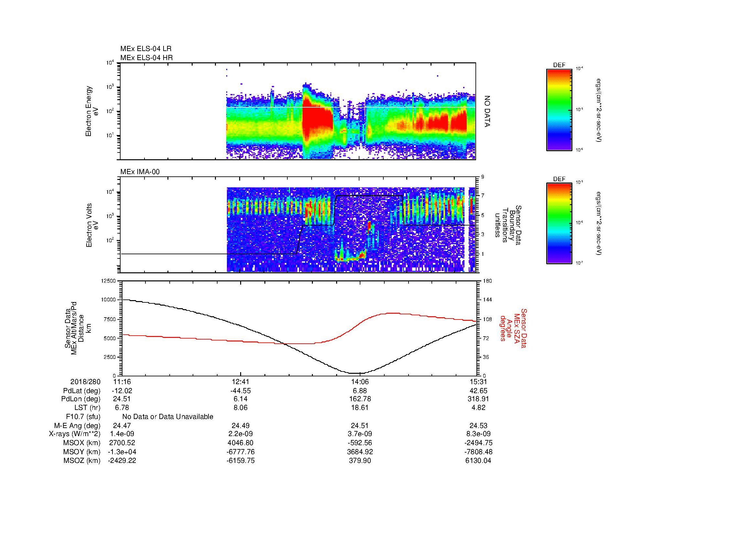Screen dimensions: 756x534
Task: Click the 'PdLat (deg)' row label
Action: pos(82,391)
